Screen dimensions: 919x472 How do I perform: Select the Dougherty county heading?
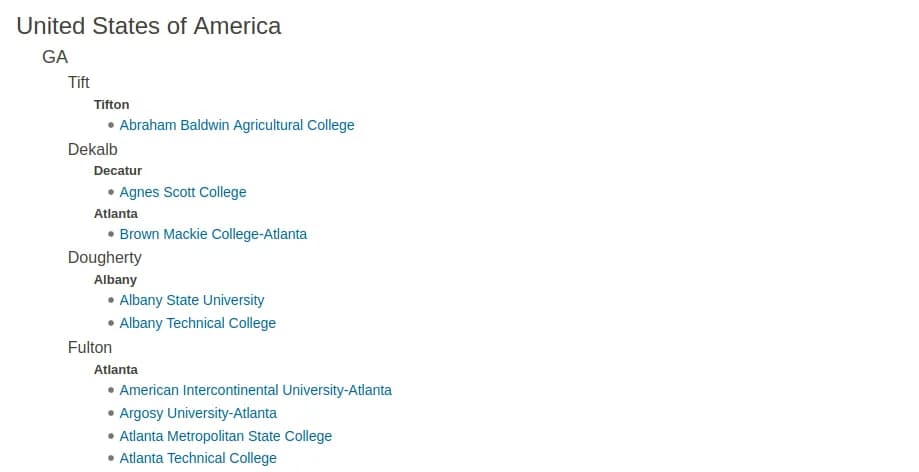pos(105,257)
